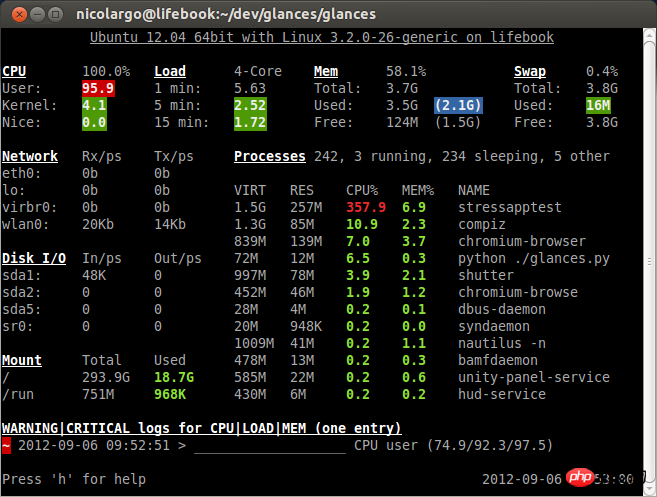Select the sda1 48K input rate
Screen dimensions: 657x497
click(94, 275)
